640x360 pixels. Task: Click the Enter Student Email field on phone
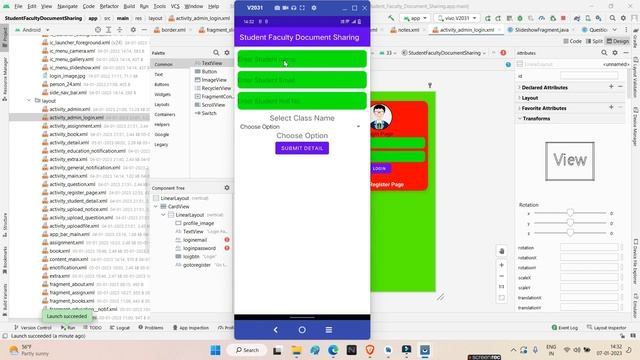click(x=302, y=80)
